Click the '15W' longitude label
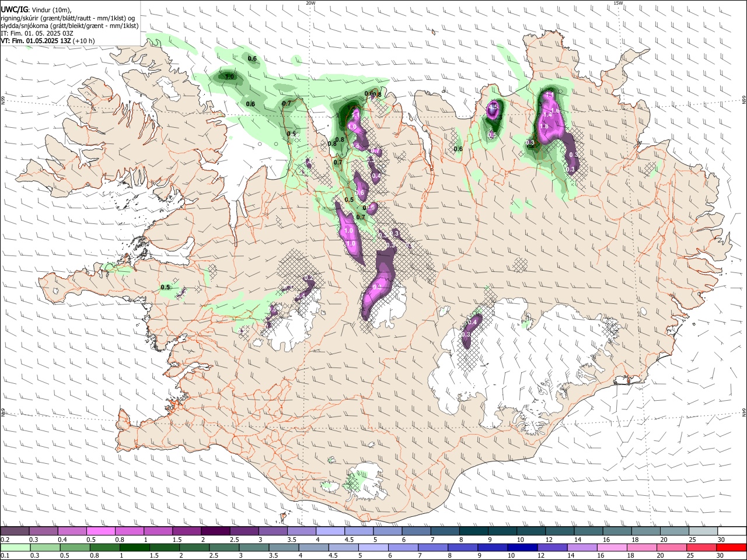The height and width of the screenshot is (560, 747). 618,3
